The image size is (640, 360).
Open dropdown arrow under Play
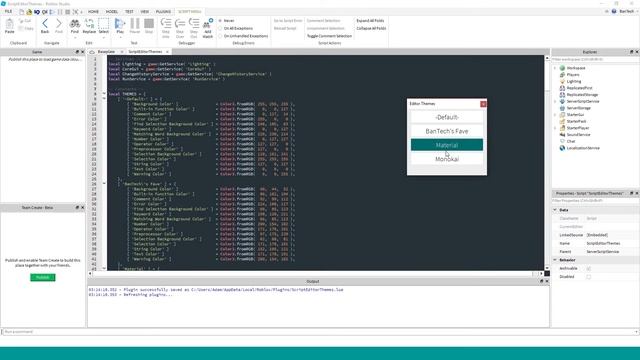[x=120, y=38]
